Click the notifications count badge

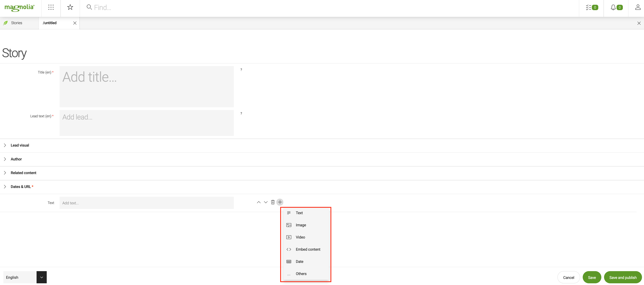(x=619, y=7)
